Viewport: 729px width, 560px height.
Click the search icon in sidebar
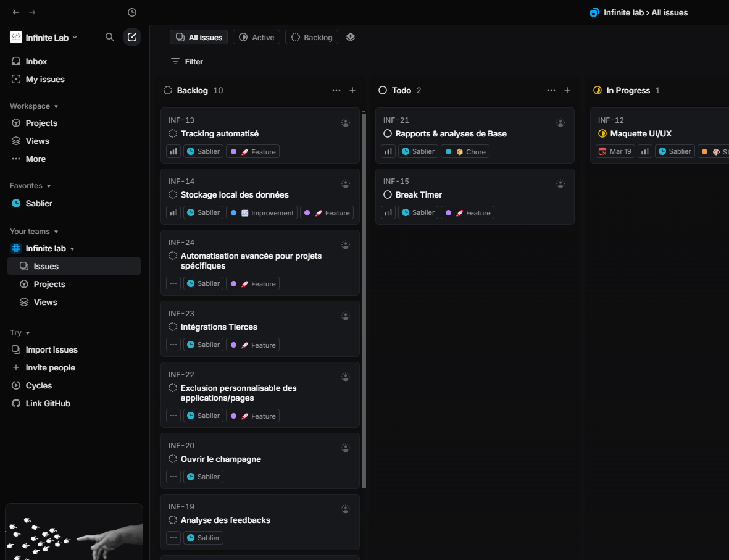click(110, 37)
